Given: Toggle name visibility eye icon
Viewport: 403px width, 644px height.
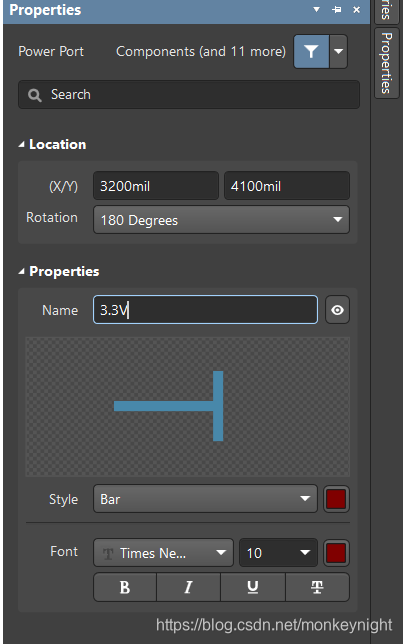Looking at the screenshot, I should coord(337,310).
